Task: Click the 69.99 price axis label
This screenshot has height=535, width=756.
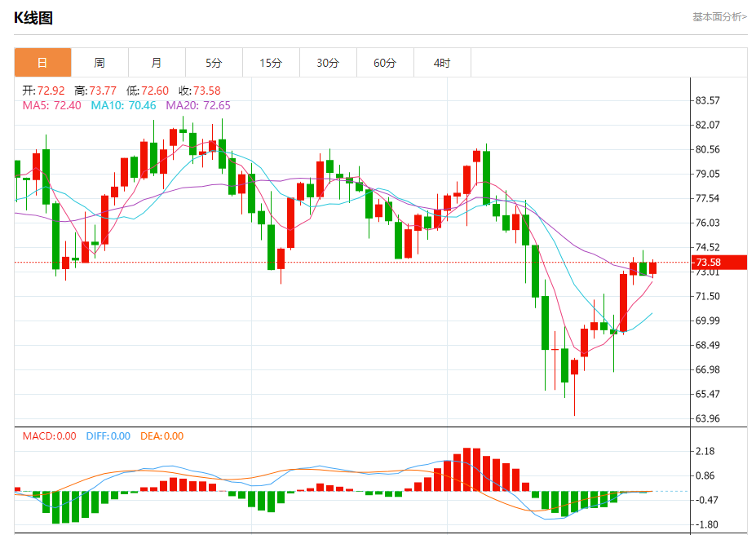Action: tap(707, 321)
